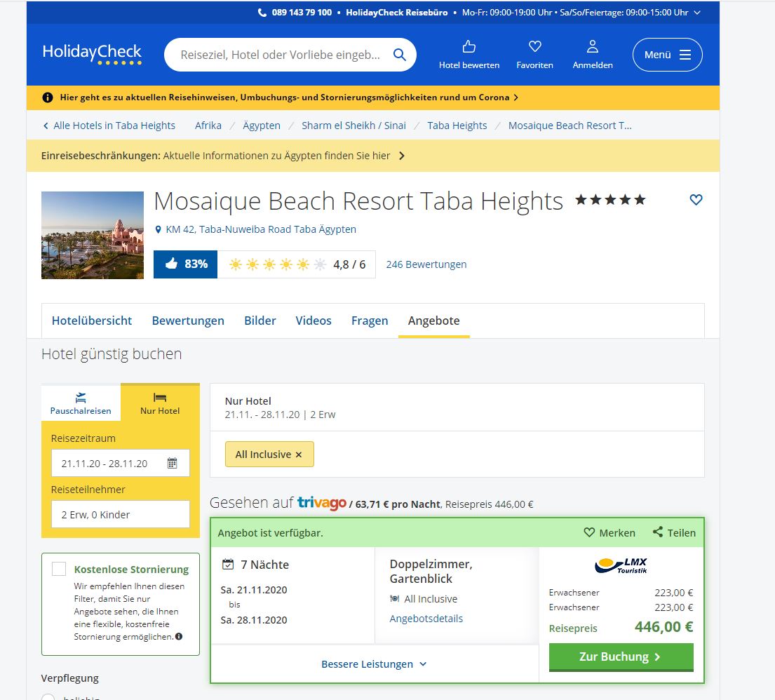The height and width of the screenshot is (700, 775).
Task: Click the trivago logo
Action: coord(322,503)
